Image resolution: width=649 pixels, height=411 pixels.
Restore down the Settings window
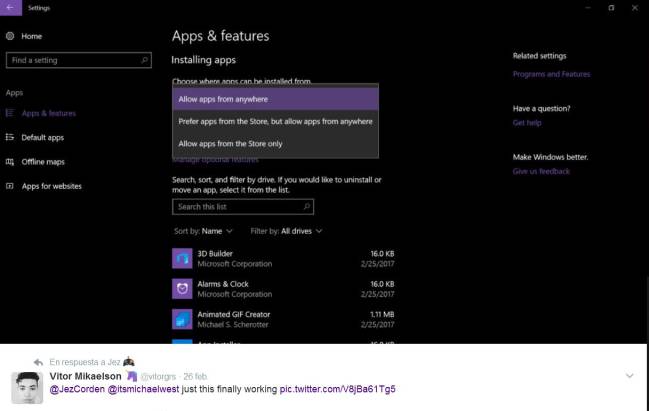[x=611, y=7]
